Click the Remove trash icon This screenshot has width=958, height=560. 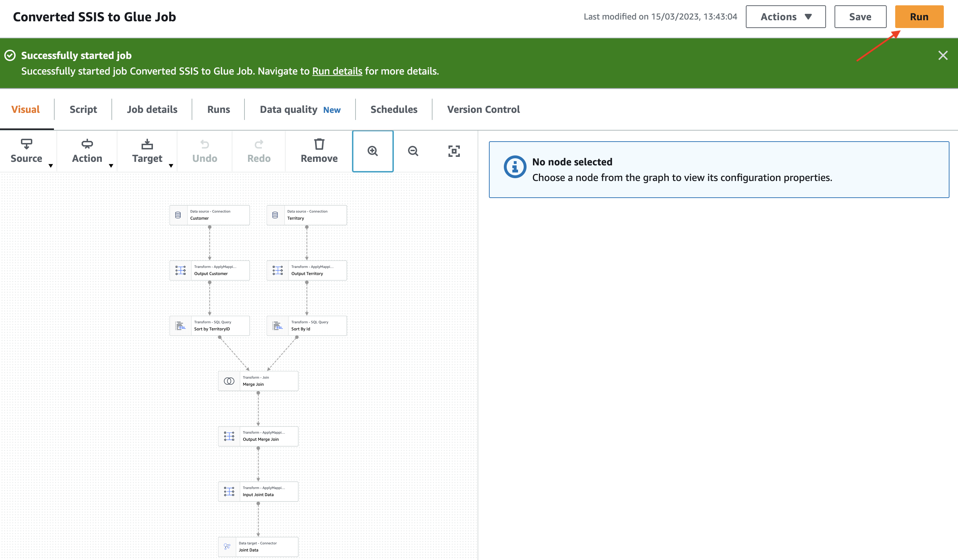pos(319,150)
